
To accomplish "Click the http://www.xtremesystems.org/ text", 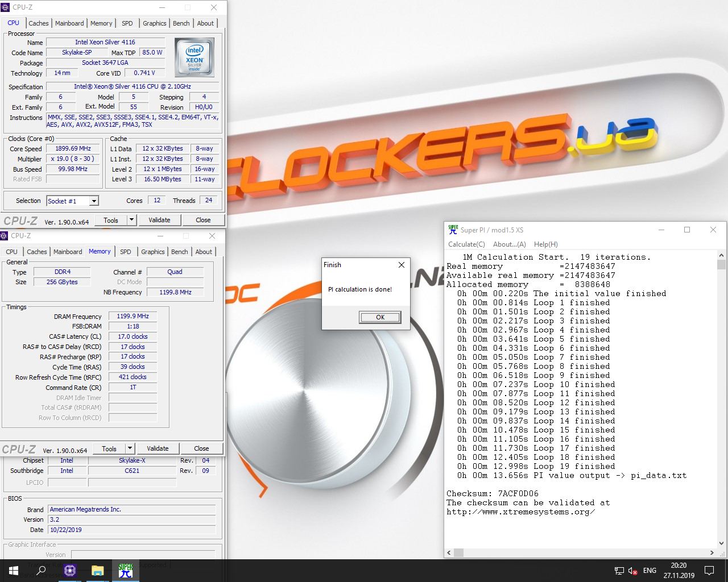I will 521,512.
